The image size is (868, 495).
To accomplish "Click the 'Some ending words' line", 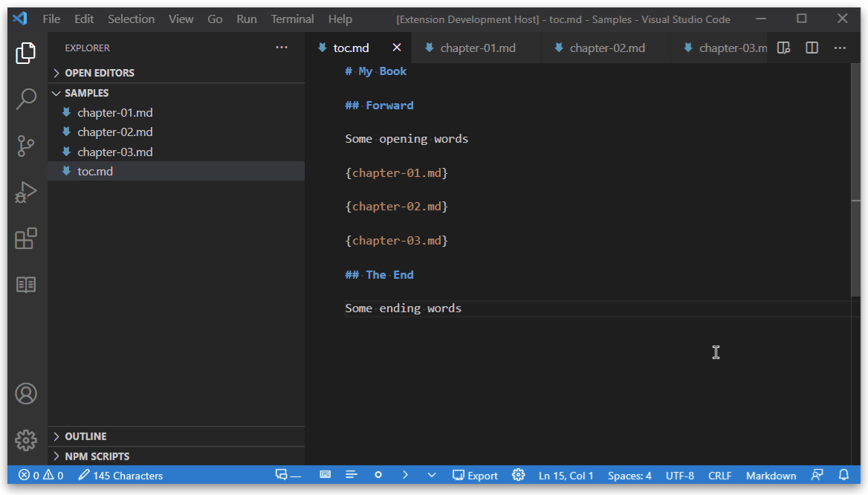I will tap(403, 308).
